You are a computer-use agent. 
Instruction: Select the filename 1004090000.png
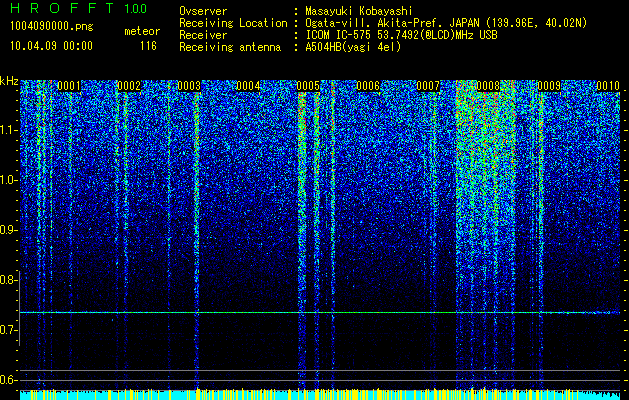pyautogui.click(x=52, y=27)
